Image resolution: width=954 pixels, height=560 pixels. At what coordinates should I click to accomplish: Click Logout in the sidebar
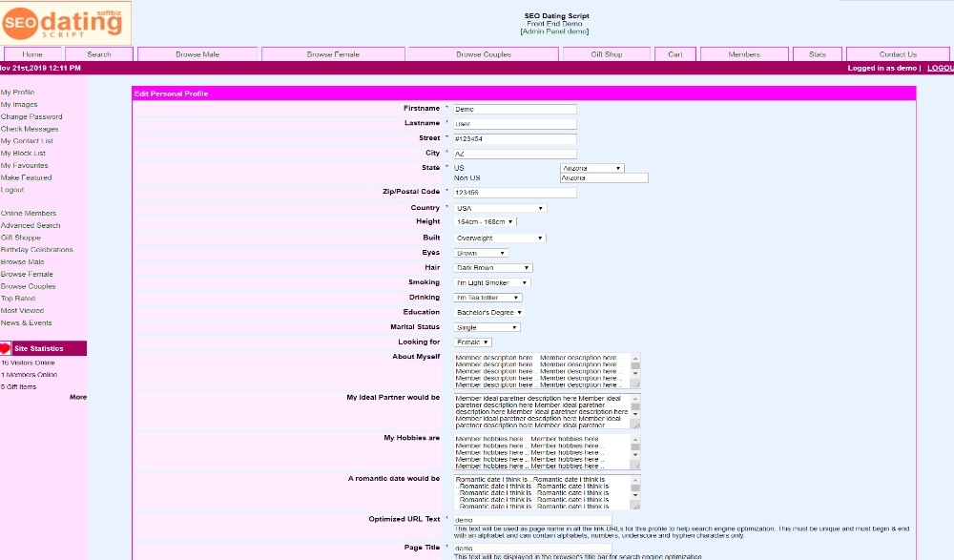pyautogui.click(x=12, y=189)
